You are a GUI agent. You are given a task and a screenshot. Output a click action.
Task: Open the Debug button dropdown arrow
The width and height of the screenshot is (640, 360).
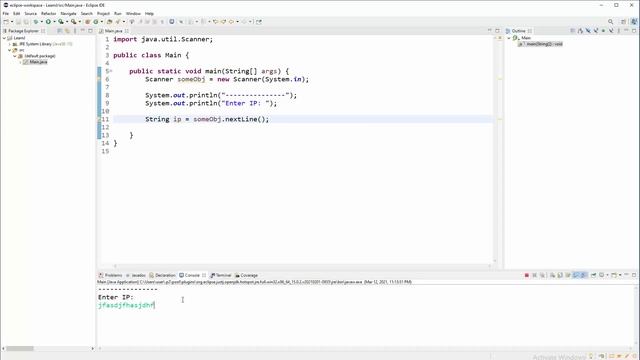point(42,22)
